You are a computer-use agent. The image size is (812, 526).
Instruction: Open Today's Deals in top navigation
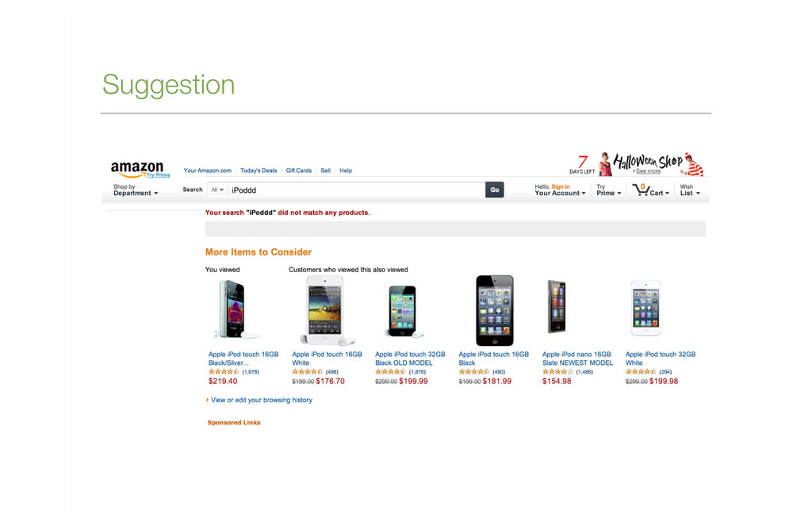(259, 171)
